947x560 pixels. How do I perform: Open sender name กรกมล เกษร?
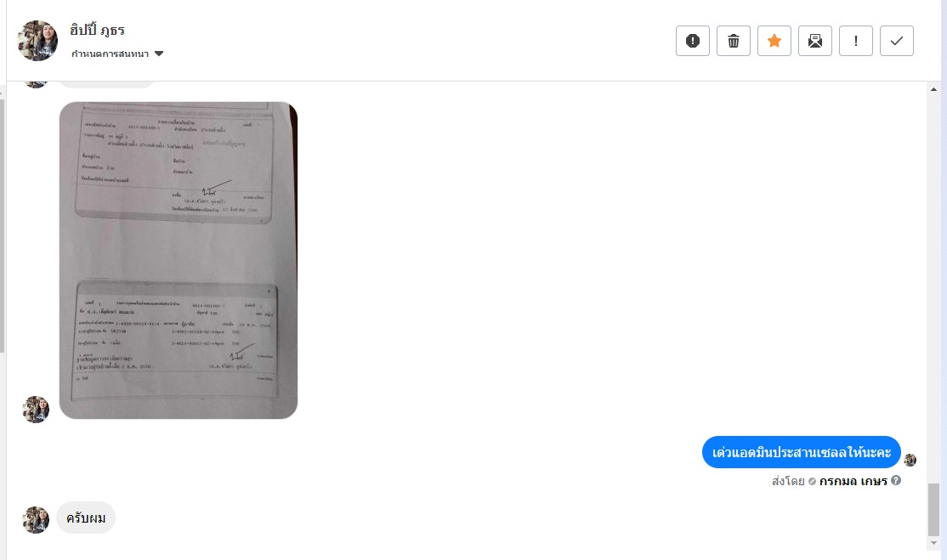click(853, 481)
